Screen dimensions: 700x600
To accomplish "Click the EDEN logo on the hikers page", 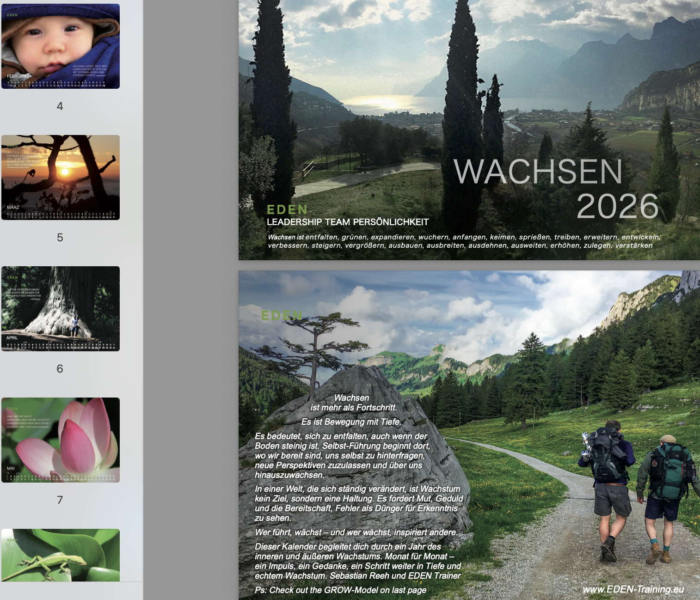I will 282,316.
